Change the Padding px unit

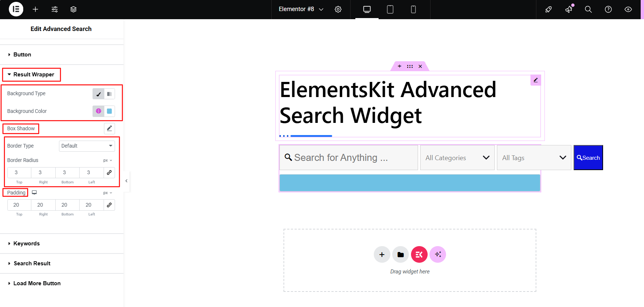108,193
